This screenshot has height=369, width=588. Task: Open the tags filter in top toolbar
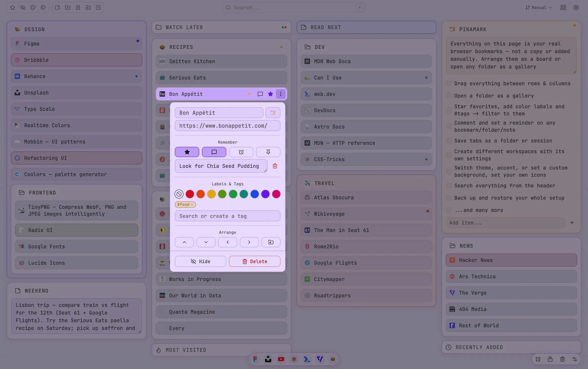click(x=43, y=8)
